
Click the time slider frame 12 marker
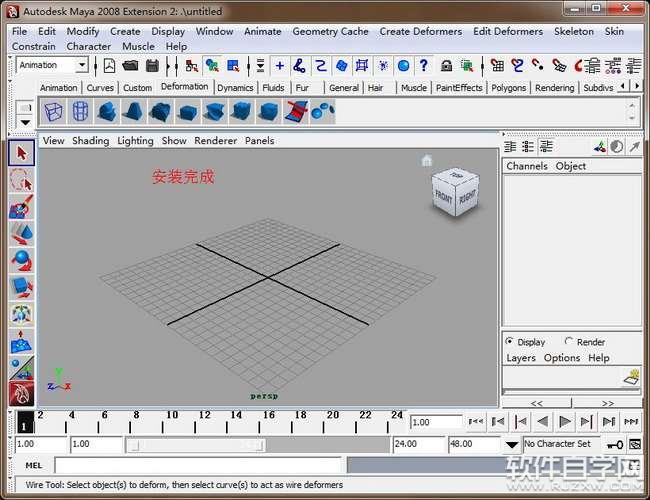pos(204,415)
